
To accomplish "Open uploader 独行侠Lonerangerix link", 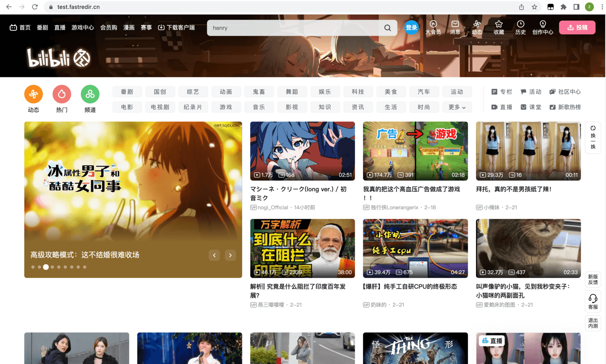I will pyautogui.click(x=391, y=207).
